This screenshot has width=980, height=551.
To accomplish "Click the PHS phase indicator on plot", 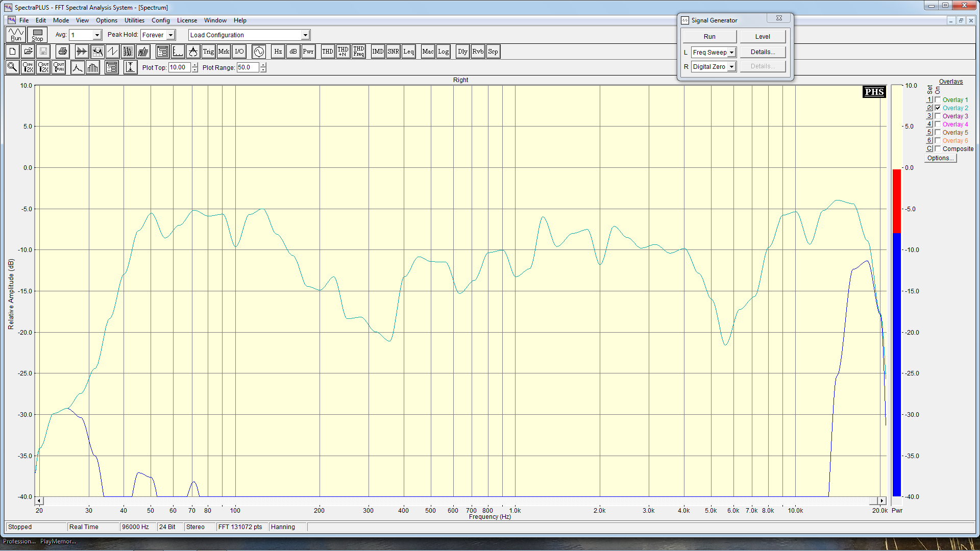I will pos(874,92).
